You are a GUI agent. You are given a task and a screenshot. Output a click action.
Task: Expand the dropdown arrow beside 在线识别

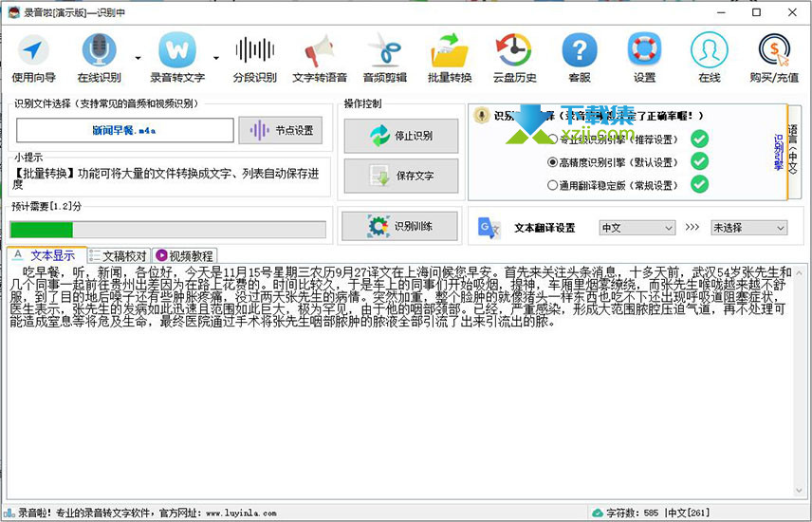138,57
